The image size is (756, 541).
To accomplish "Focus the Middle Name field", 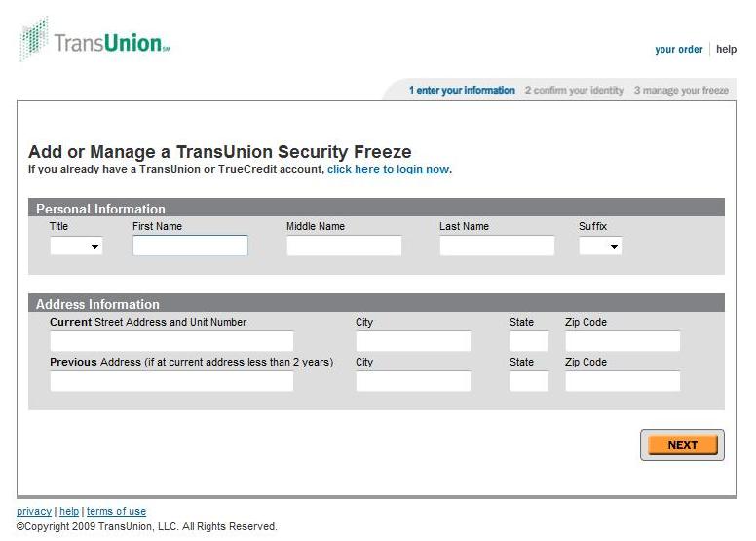I will pos(344,246).
